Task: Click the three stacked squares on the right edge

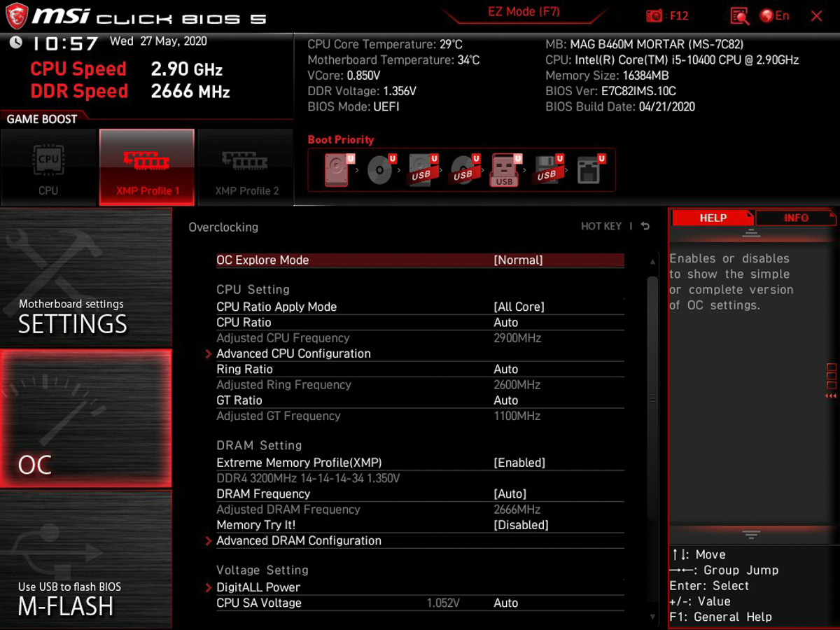Action: pos(832,376)
